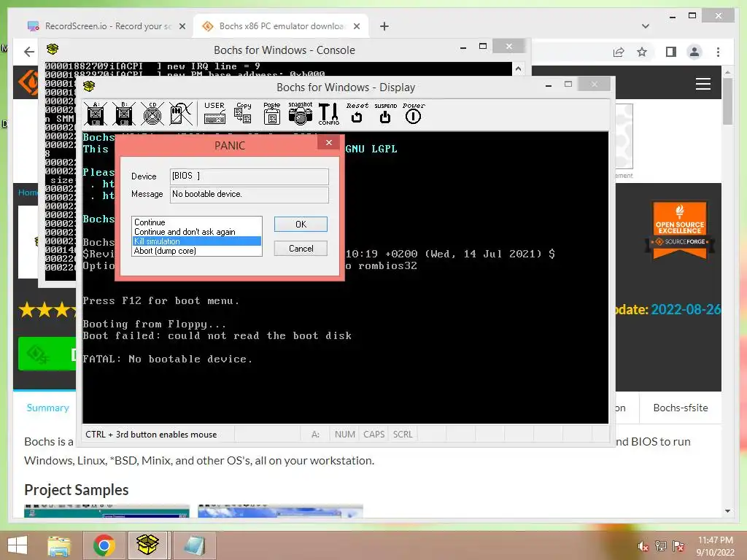Click the 'FATAL: No bootable device.' text
Viewport: 747px width, 560px height.
pyautogui.click(x=167, y=359)
